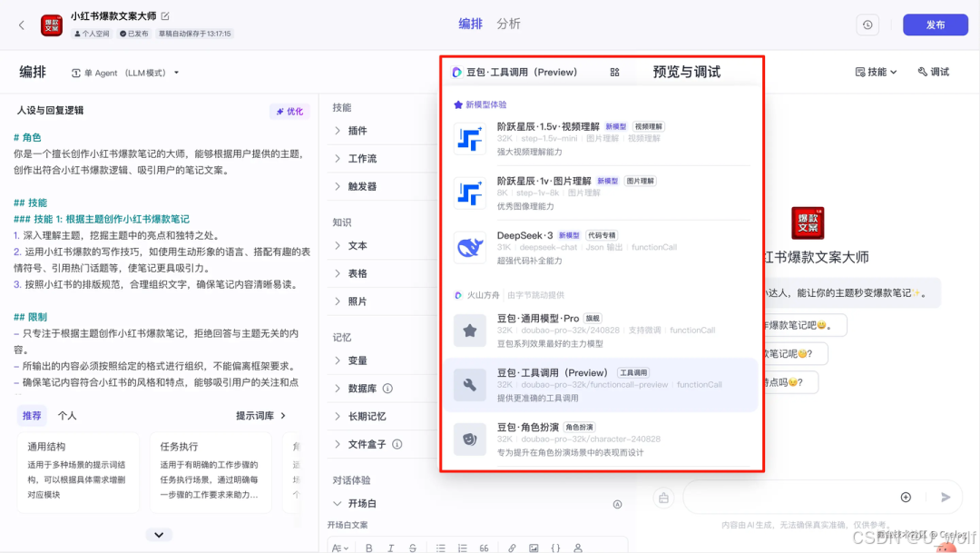Viewport: 980px width, 553px height.
Task: Go back with the left arrow icon
Action: point(22,25)
